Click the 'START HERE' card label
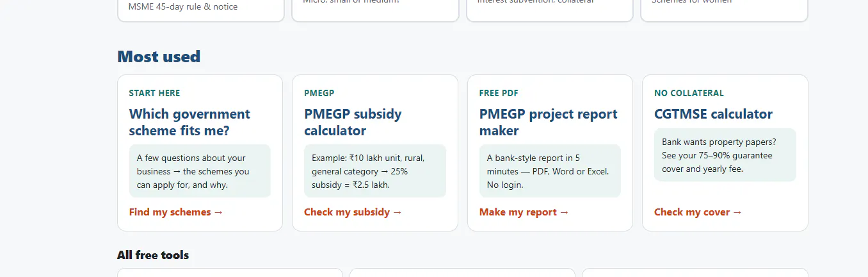868x277 pixels. (154, 93)
